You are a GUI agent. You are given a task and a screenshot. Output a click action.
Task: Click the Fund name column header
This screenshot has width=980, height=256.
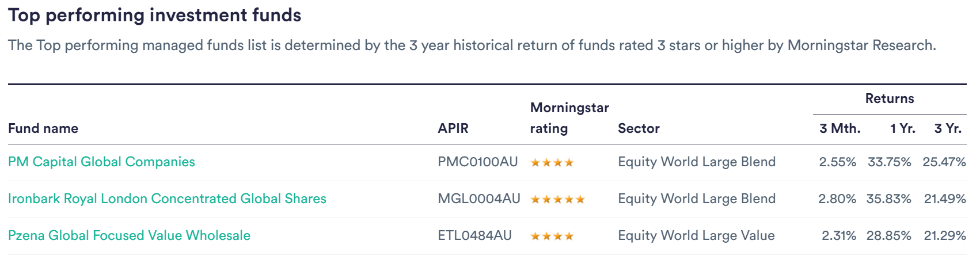point(43,128)
